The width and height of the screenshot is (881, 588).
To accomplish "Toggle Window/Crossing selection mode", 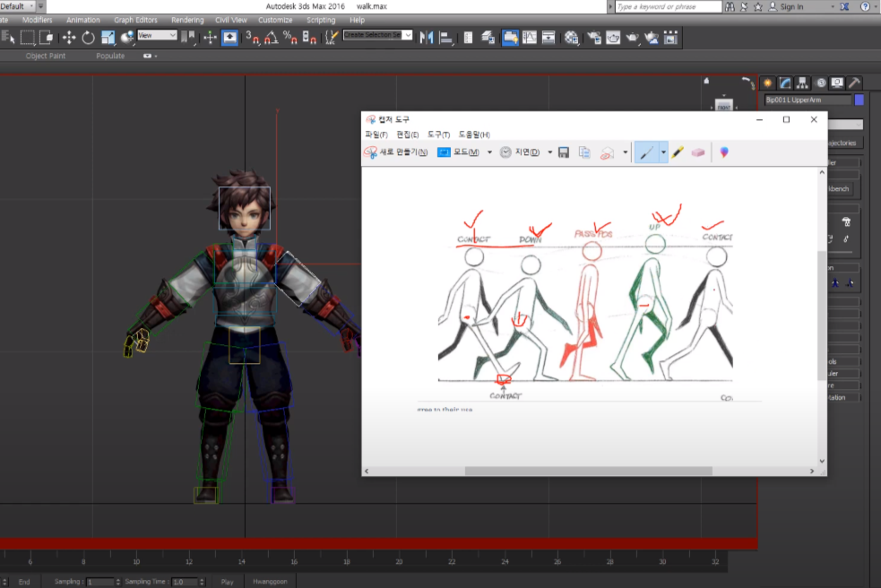I will (46, 38).
